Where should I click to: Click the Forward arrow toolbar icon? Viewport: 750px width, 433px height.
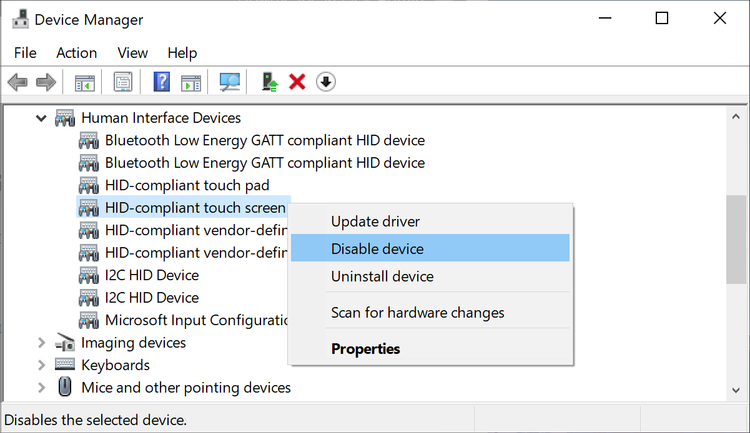pos(45,82)
